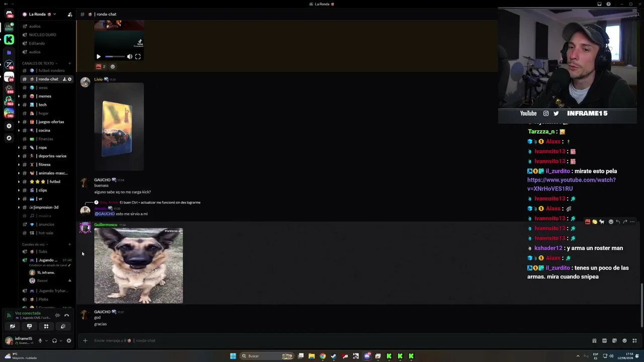Open the server folder icon in sidebar
Viewport: 644px width, 362px height.
[9, 52]
